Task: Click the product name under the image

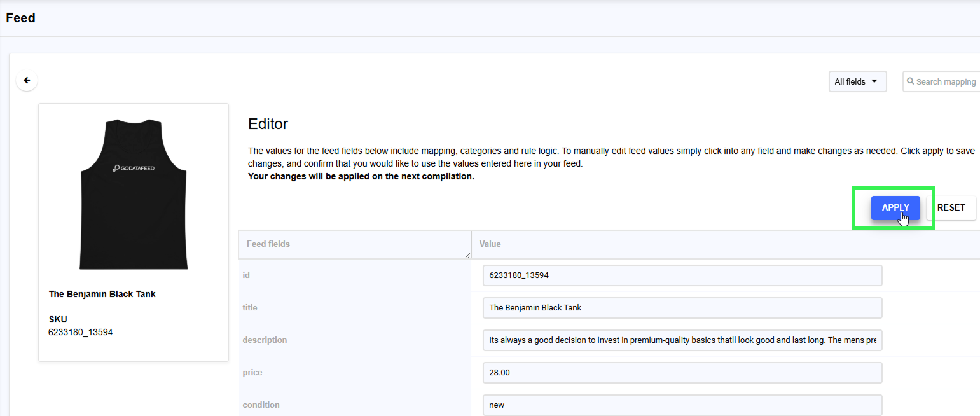Action: (102, 294)
